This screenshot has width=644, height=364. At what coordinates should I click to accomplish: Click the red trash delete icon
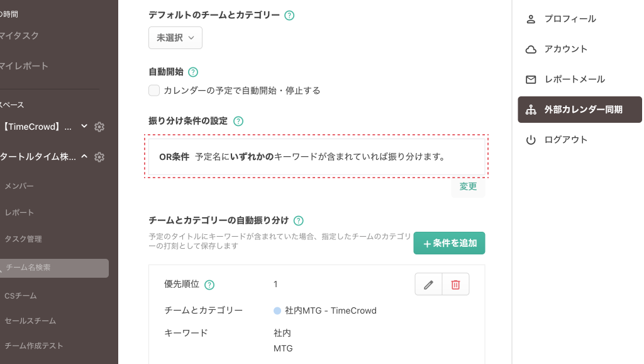pyautogui.click(x=456, y=285)
